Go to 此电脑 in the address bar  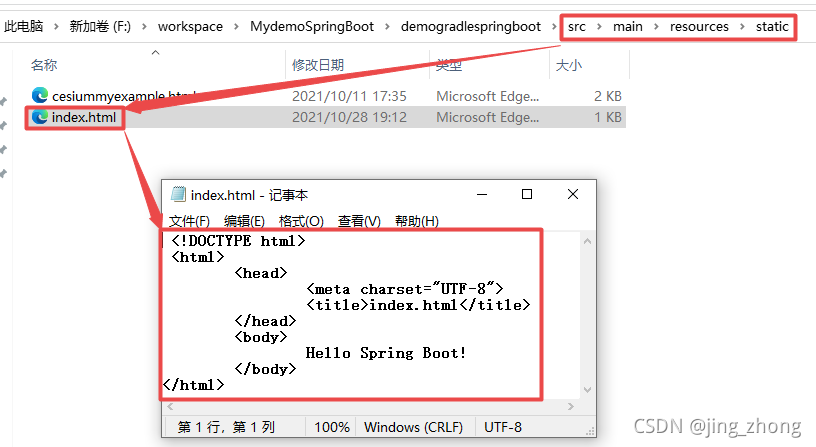[x=23, y=27]
